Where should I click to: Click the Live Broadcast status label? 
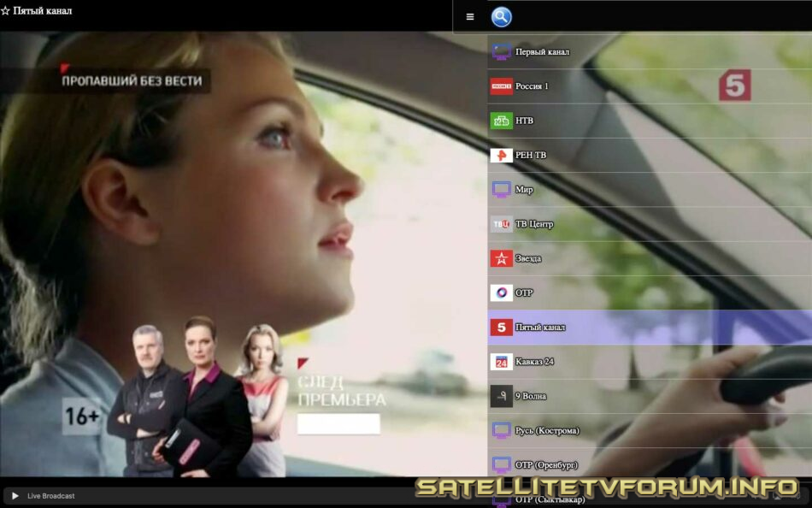click(50, 496)
